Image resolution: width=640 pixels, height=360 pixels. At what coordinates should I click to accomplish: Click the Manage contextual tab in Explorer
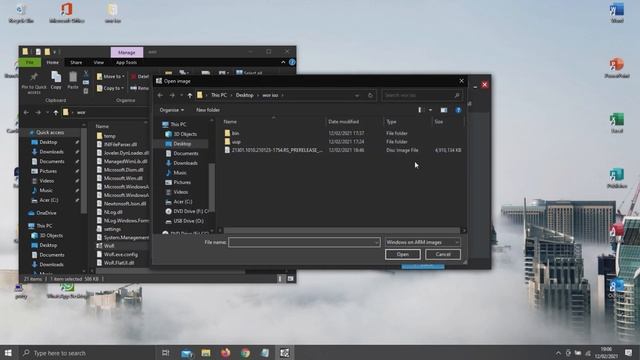(127, 52)
